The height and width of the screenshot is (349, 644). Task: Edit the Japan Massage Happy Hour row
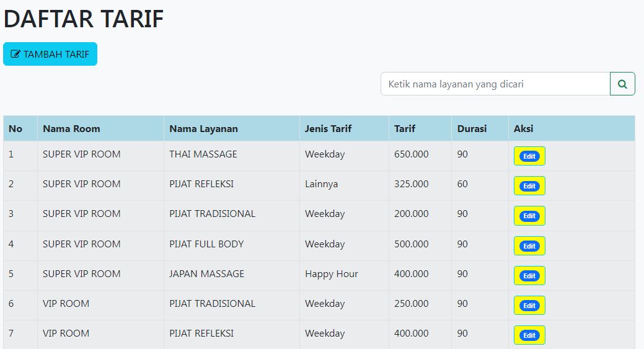click(529, 276)
